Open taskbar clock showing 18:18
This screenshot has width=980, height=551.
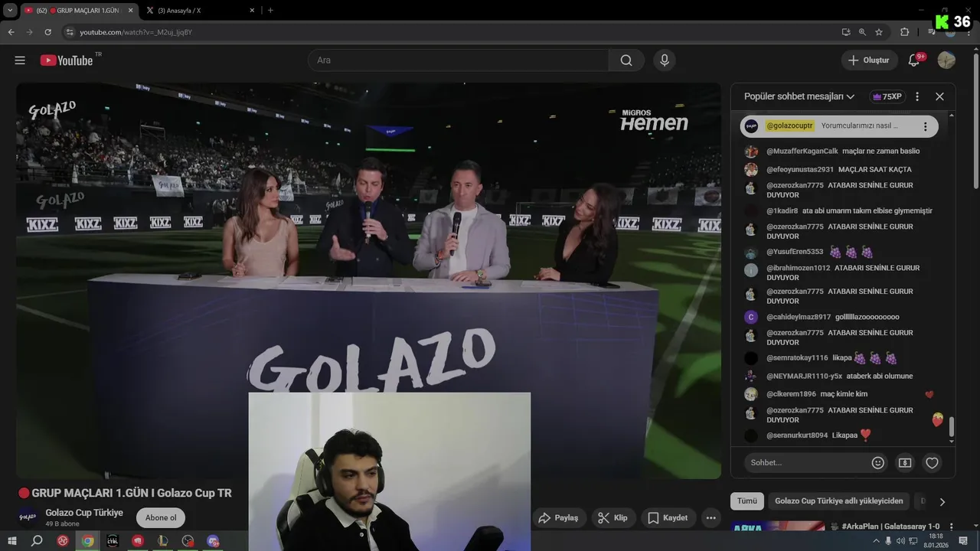(936, 541)
